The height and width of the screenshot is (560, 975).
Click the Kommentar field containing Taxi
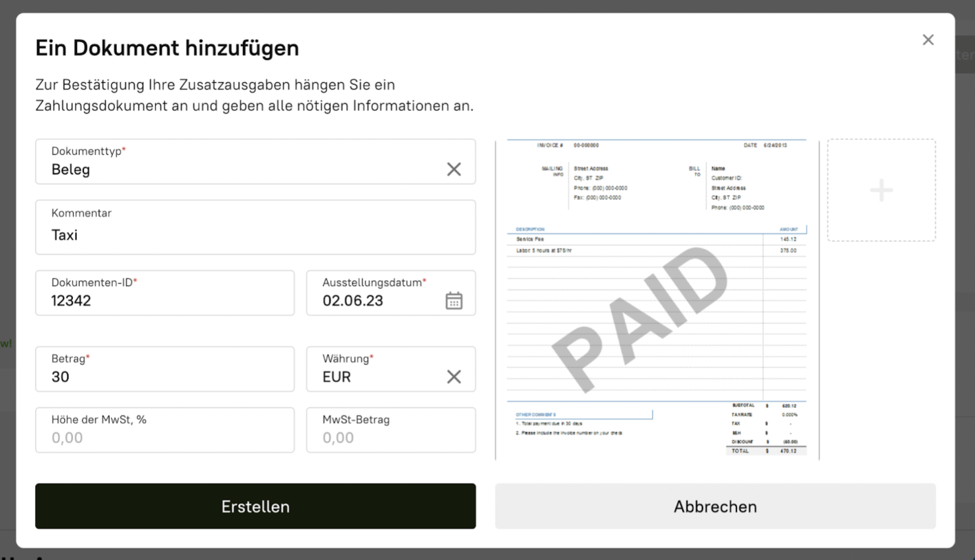[255, 234]
